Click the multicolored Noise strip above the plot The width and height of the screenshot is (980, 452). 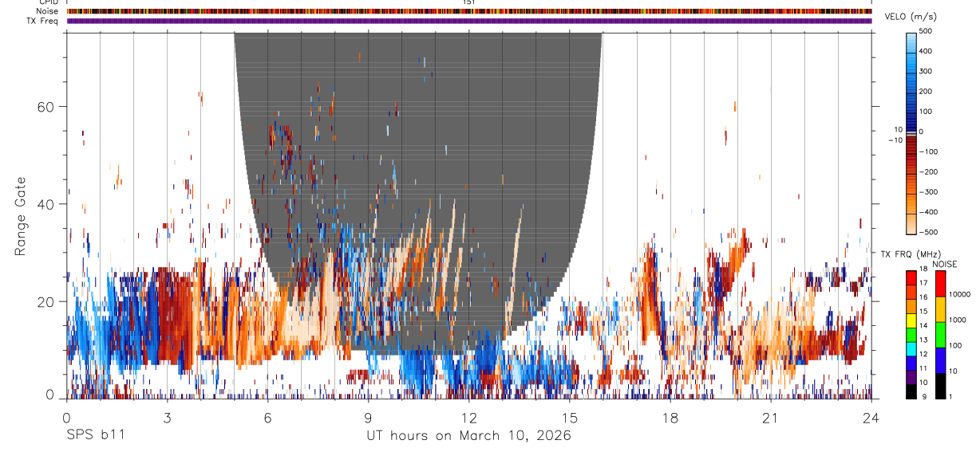[x=469, y=12]
